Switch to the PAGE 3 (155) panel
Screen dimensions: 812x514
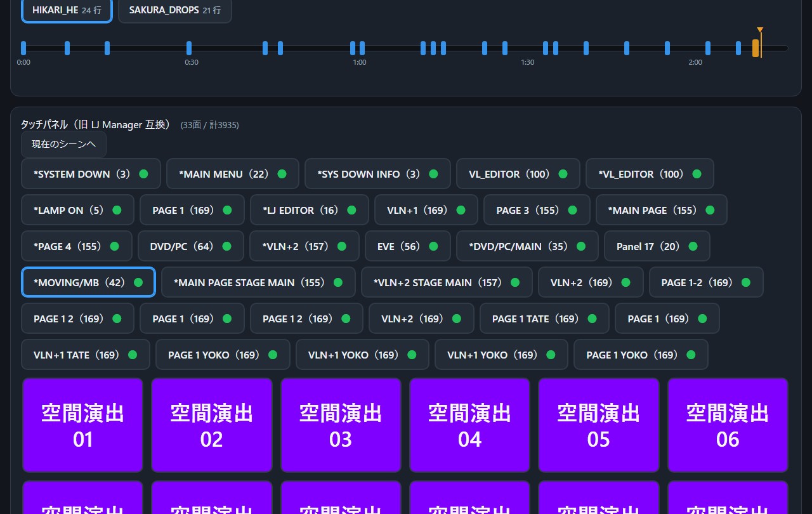tap(537, 210)
